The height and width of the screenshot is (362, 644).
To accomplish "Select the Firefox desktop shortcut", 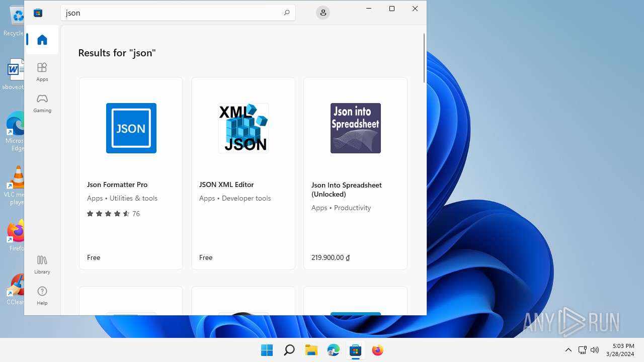I will pyautogui.click(x=16, y=235).
